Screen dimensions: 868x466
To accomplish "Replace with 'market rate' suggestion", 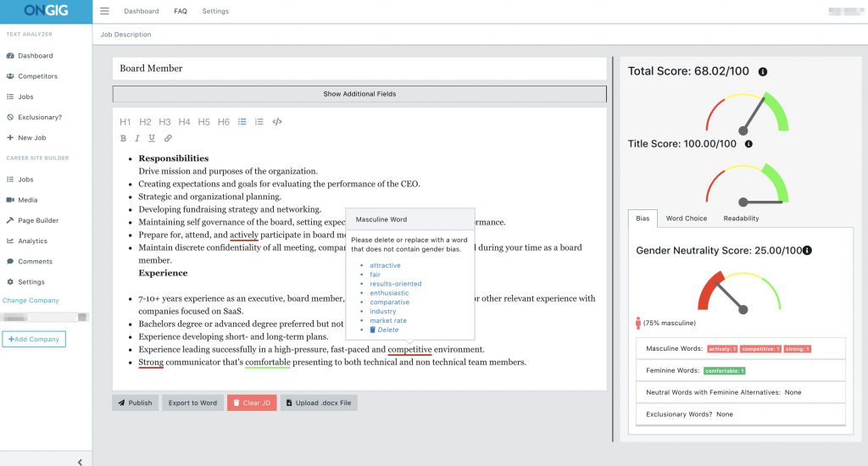I will [x=388, y=320].
